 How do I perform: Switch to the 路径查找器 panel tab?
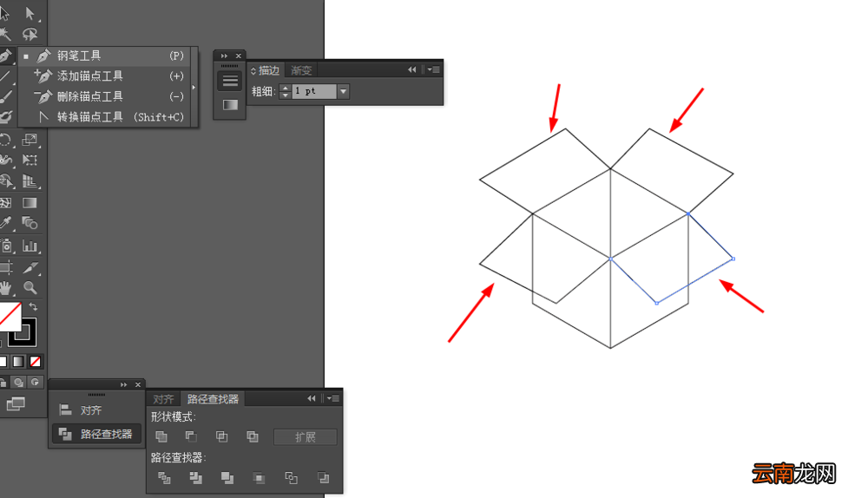point(213,399)
